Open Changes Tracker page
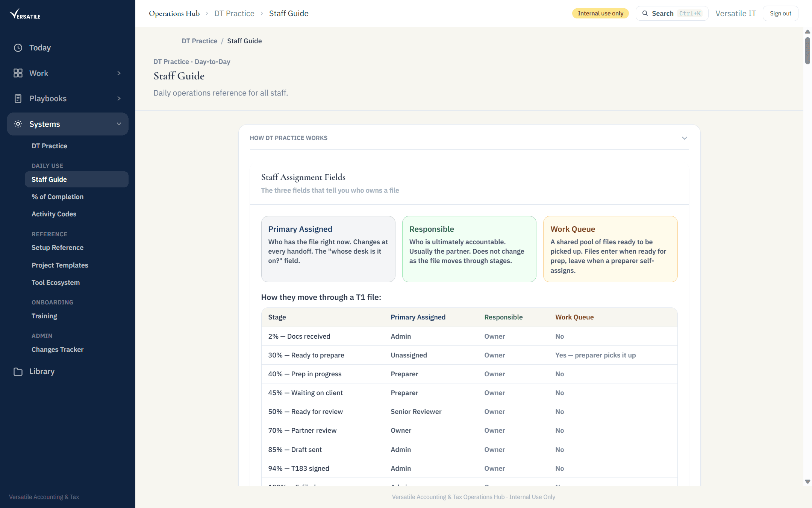 tap(58, 350)
